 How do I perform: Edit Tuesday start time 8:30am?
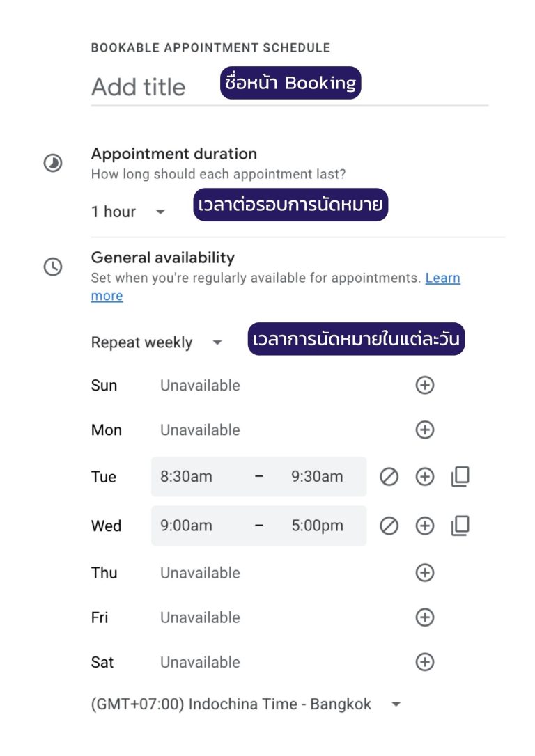click(187, 477)
